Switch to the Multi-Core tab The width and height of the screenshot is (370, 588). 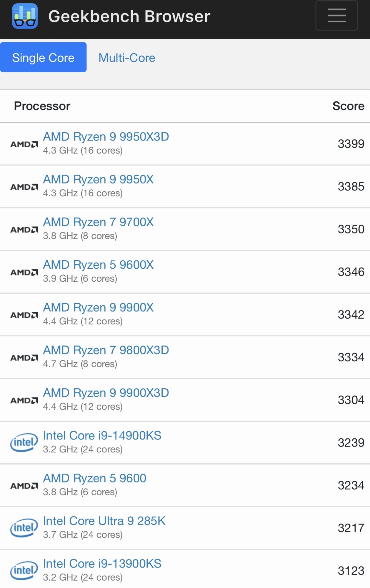click(x=127, y=58)
